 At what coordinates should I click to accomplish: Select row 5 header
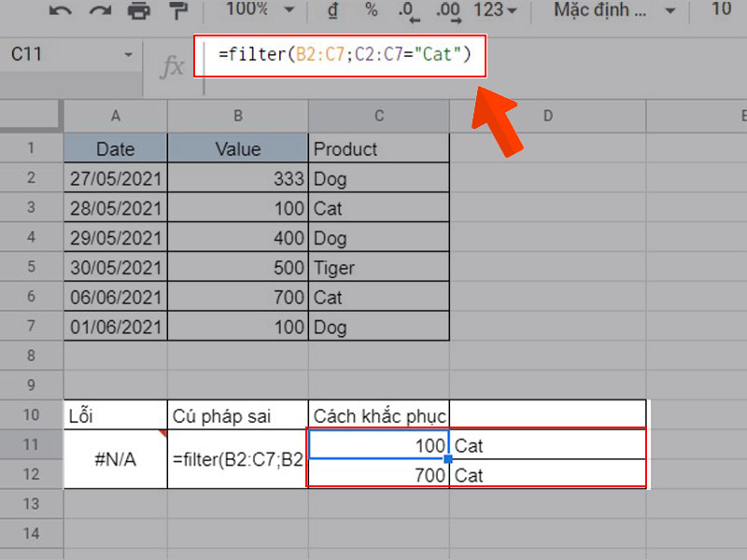(31, 266)
